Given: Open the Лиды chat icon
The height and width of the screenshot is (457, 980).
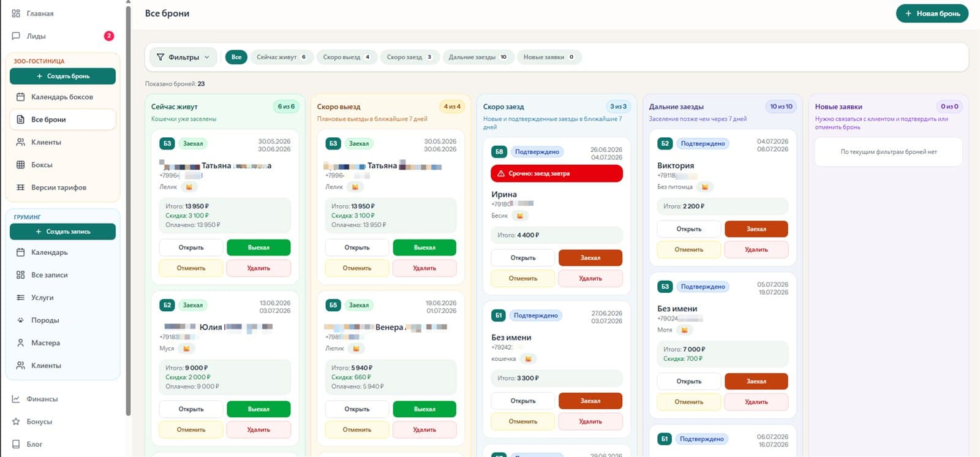Looking at the screenshot, I should coord(16,36).
